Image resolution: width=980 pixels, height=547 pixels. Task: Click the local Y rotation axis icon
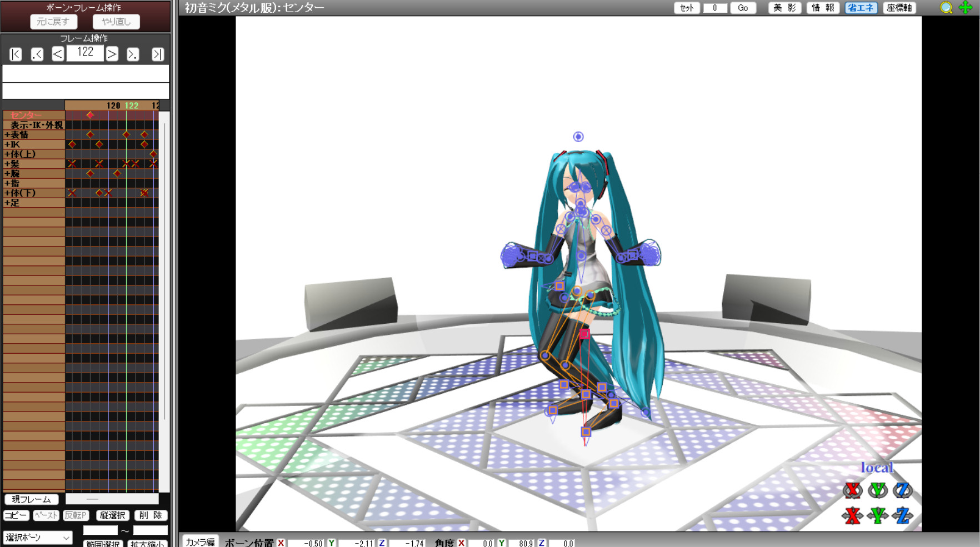click(877, 490)
